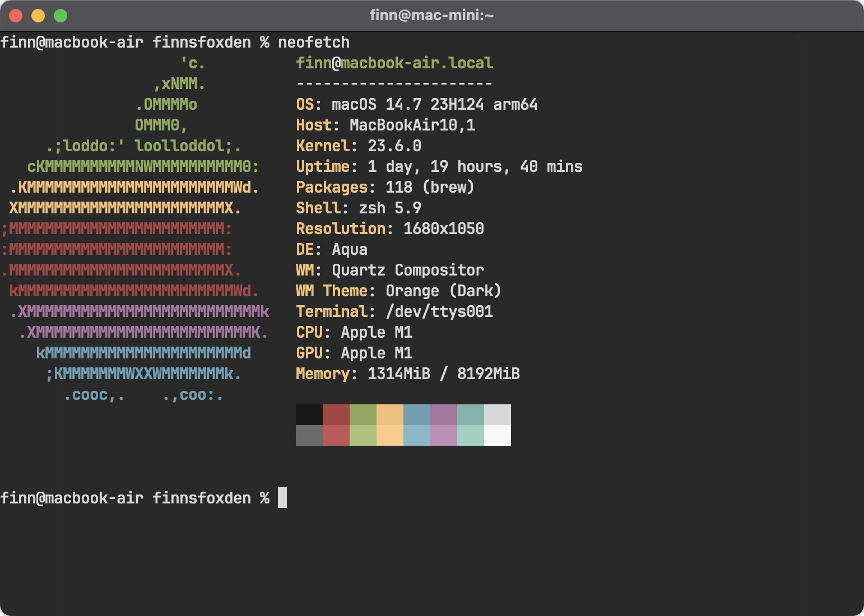The height and width of the screenshot is (616, 864).
Task: Click the Resolution line 1680x1050
Action: 390,228
